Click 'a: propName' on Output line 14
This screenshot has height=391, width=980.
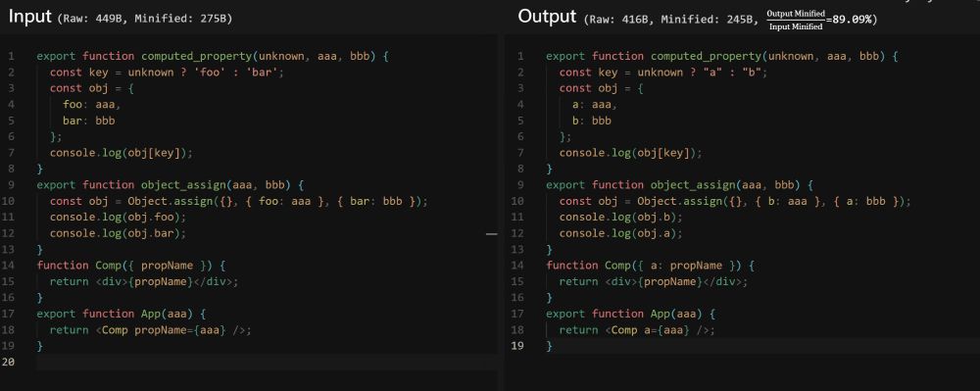[686, 266]
